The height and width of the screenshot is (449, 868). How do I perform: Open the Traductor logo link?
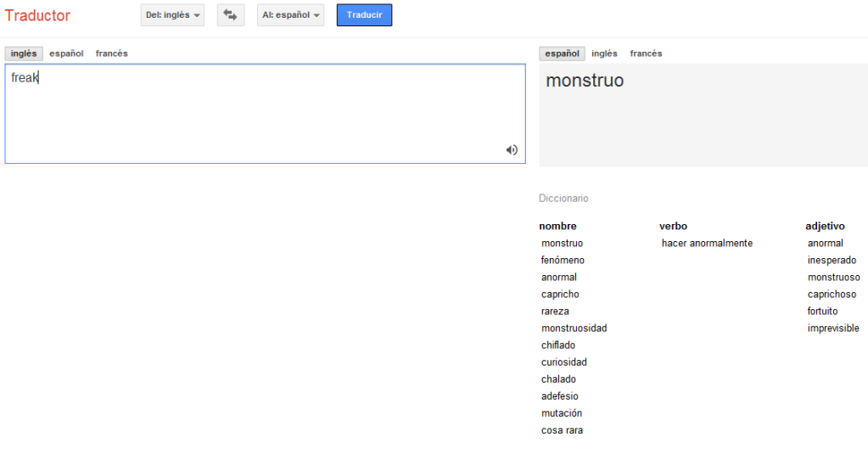[37, 15]
